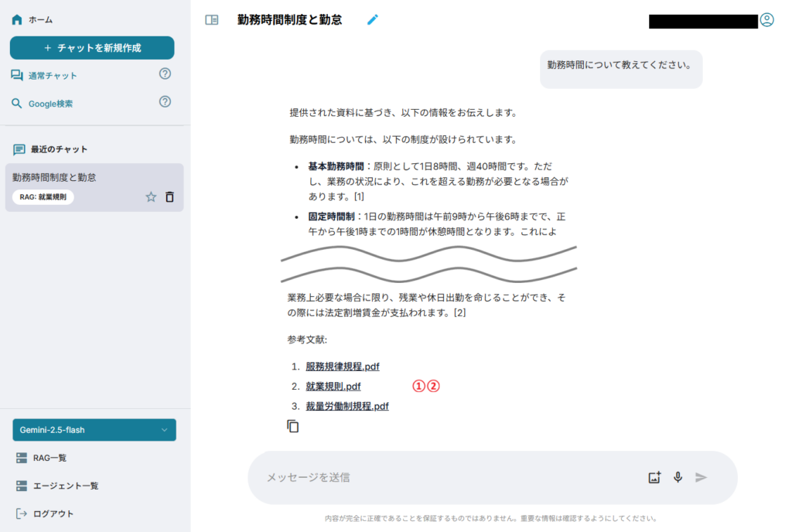Image resolution: width=792 pixels, height=532 pixels.
Task: Open the user account profile icon
Action: pos(766,20)
